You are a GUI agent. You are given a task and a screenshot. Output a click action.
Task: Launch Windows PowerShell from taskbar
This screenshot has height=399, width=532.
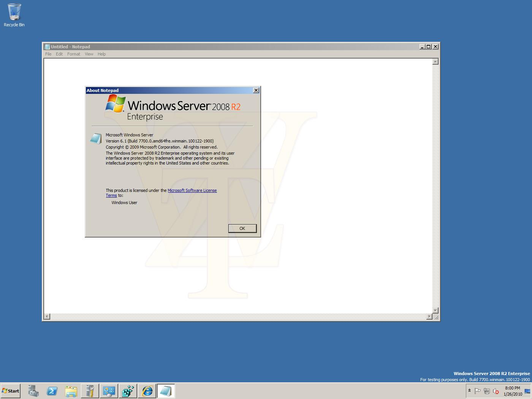pos(52,391)
